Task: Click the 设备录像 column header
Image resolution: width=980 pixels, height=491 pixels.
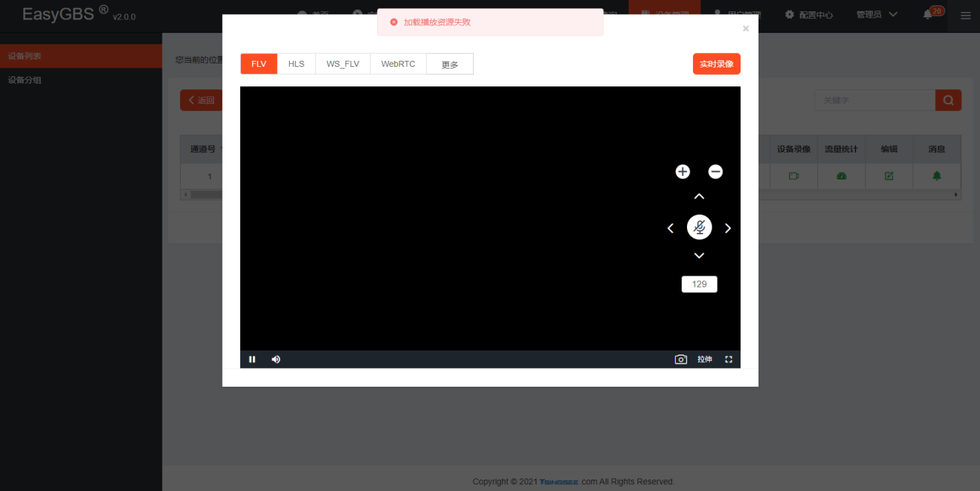Action: click(x=794, y=149)
